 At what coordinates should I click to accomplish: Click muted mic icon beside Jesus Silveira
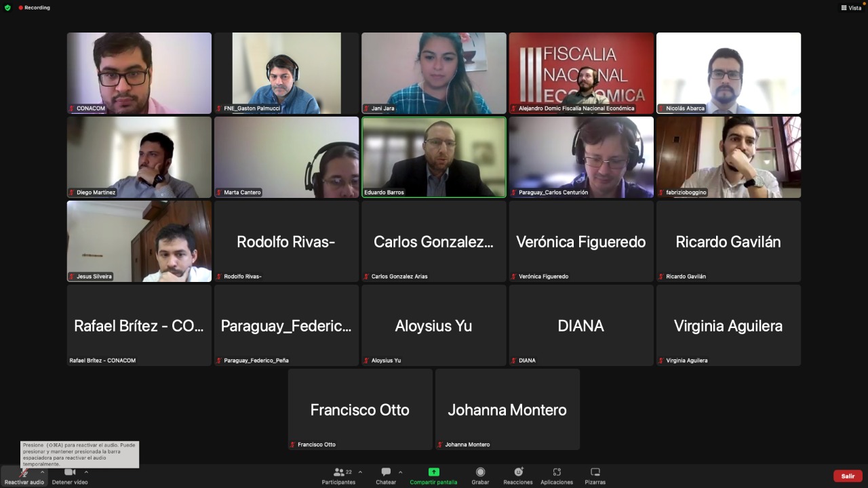click(x=71, y=277)
